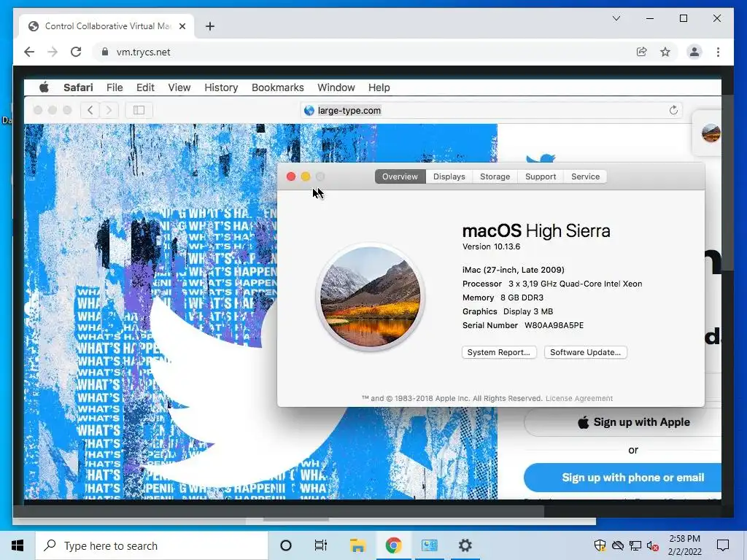The height and width of the screenshot is (560, 747).
Task: Click the Software Update button
Action: coord(586,352)
